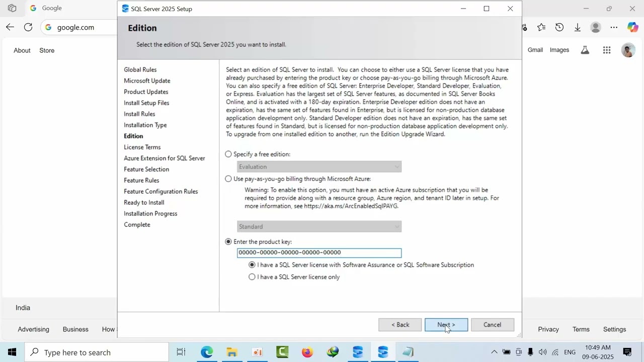Select Product Updates step in sidebar
The height and width of the screenshot is (362, 644).
coord(146,92)
